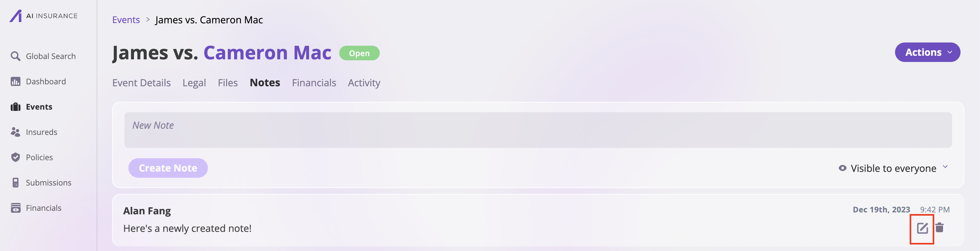The width and height of the screenshot is (980, 251).
Task: Switch to the Event Details tab
Action: coord(141,82)
